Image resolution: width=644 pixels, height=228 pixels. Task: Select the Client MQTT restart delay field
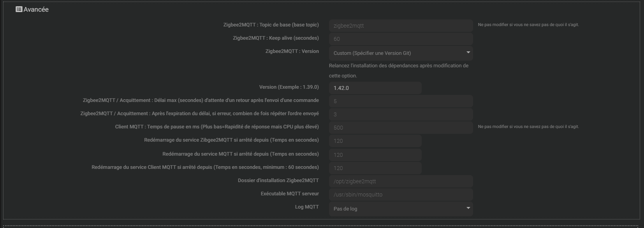(x=375, y=168)
